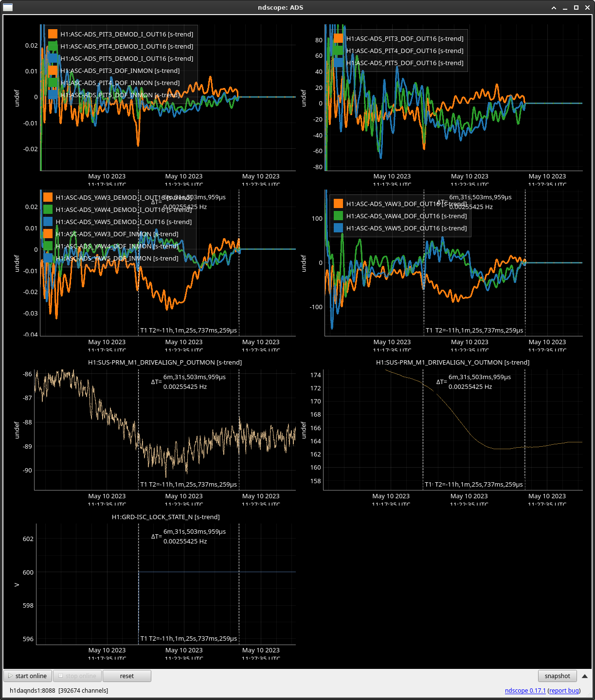Click the T1 cursor label in LOCK_STATE plot
Screen dimensions: 595x700
tap(144, 638)
